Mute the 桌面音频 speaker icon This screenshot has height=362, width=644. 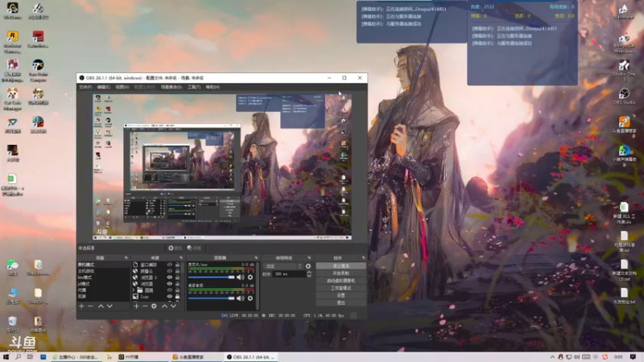click(x=240, y=298)
